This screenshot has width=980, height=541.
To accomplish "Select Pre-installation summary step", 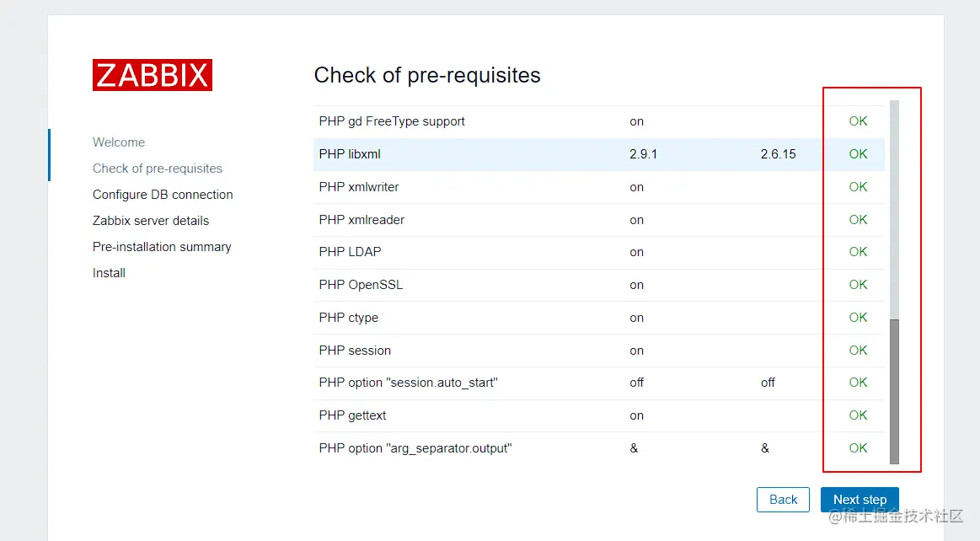I will pyautogui.click(x=162, y=247).
